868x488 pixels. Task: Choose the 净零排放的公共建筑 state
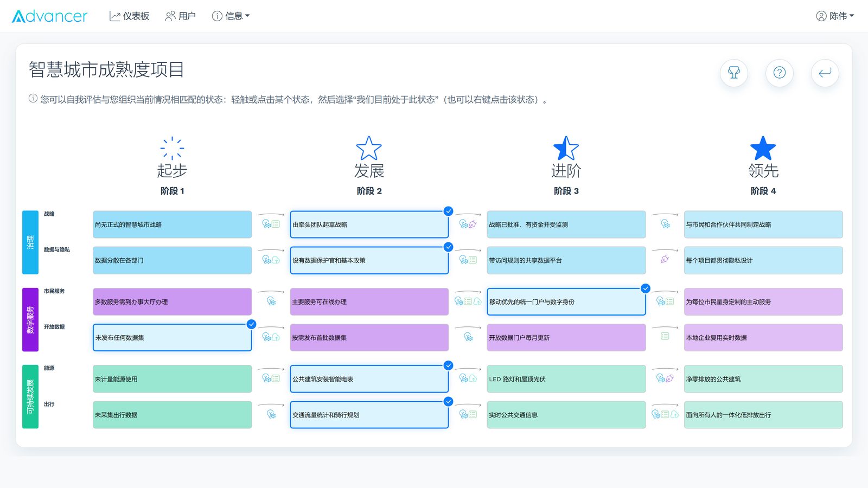(763, 379)
